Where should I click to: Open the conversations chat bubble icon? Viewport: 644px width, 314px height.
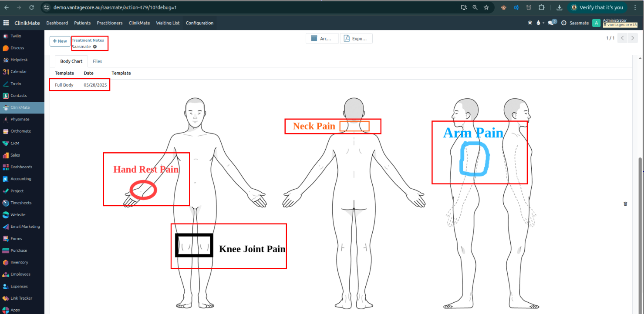(552, 23)
